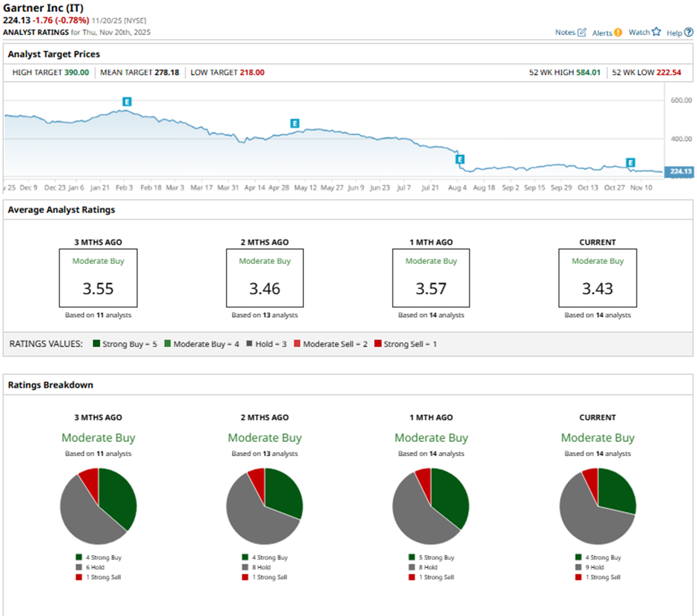Click the Watch star icon

click(x=656, y=32)
